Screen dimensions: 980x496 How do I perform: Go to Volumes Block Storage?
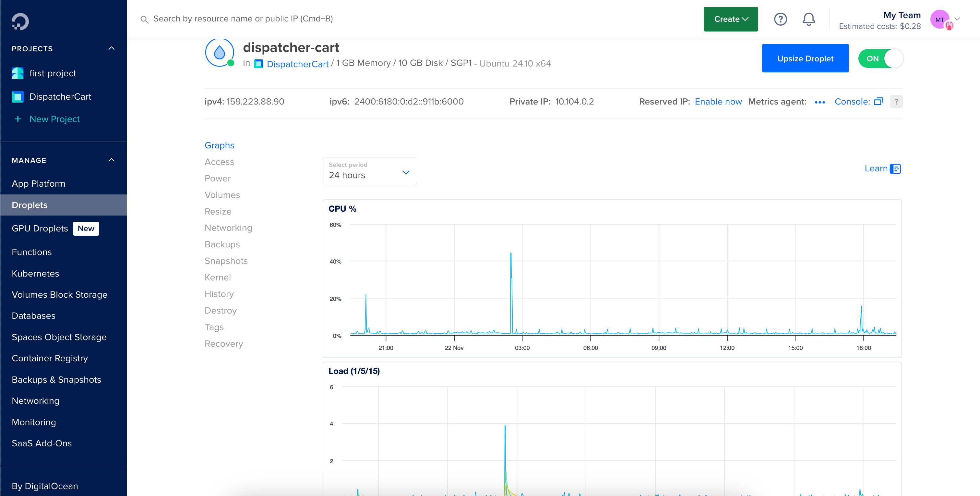point(59,295)
